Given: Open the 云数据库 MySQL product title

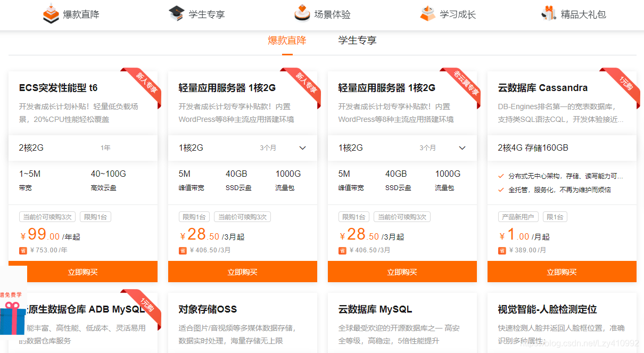Looking at the screenshot, I should pos(375,309).
